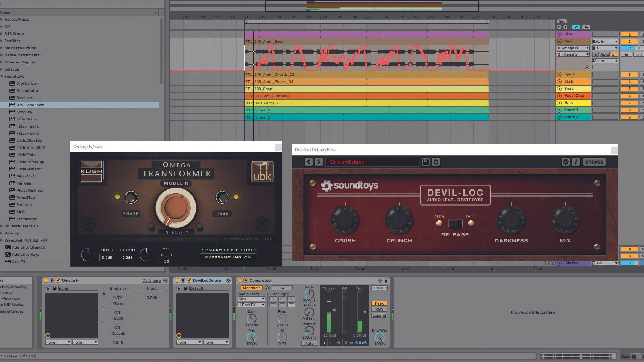Screen dimensions: 644x362
Task: Click the hot-swap icon on Compressor title bar
Action: click(x=380, y=280)
